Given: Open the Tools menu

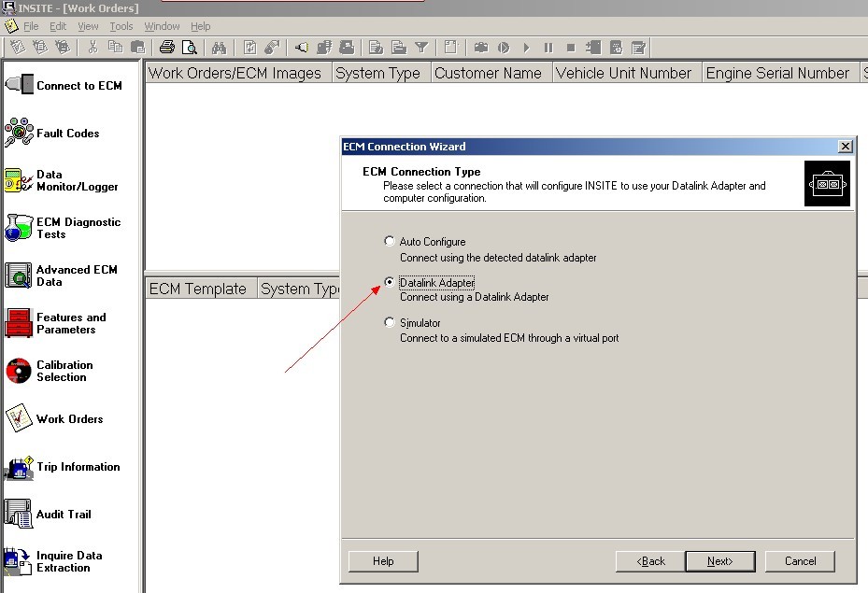Looking at the screenshot, I should coord(121,26).
